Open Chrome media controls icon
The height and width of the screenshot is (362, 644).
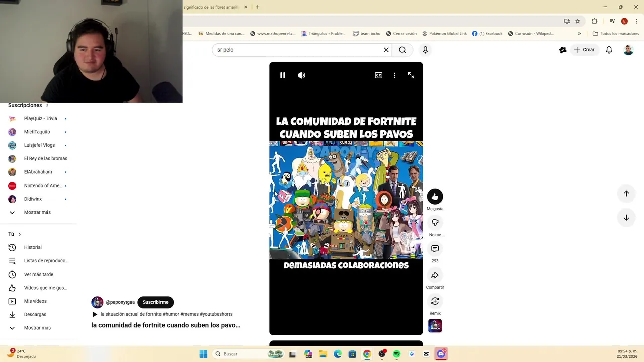[612, 21]
